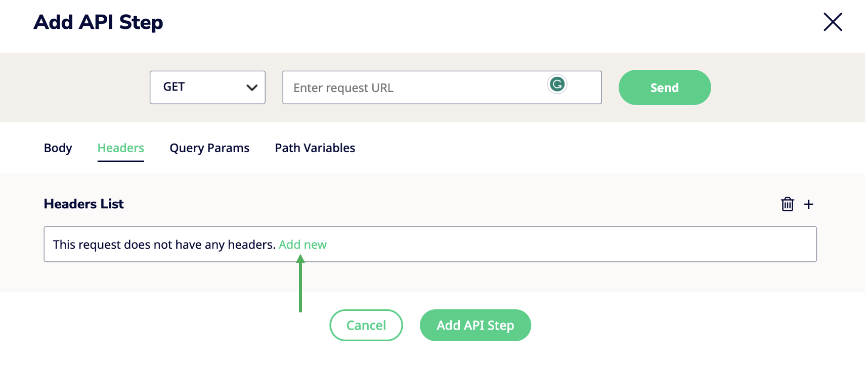Expand the method selector chevron arrow
This screenshot has height=371, width=868.
tap(252, 87)
